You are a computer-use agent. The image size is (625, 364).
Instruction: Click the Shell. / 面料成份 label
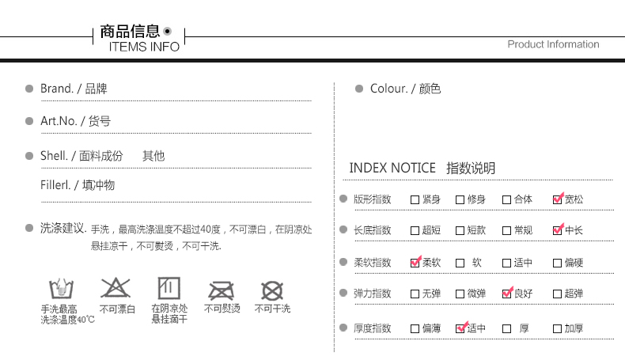coord(81,156)
